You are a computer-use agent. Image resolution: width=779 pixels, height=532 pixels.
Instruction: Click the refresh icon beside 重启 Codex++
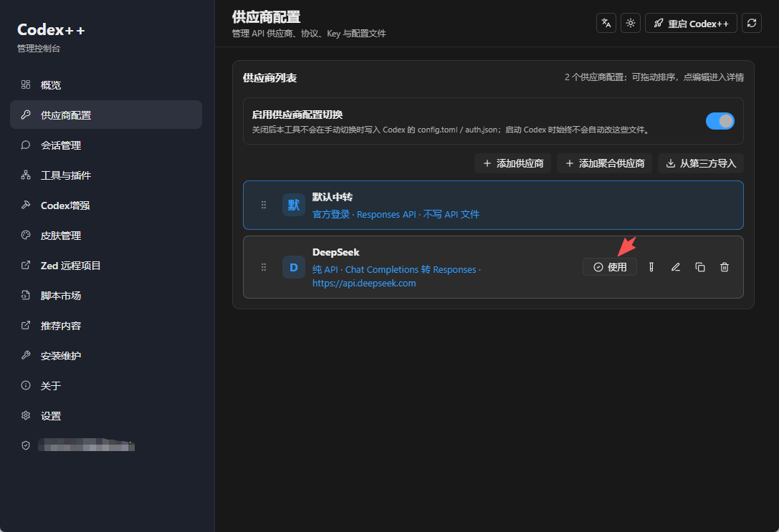point(752,24)
